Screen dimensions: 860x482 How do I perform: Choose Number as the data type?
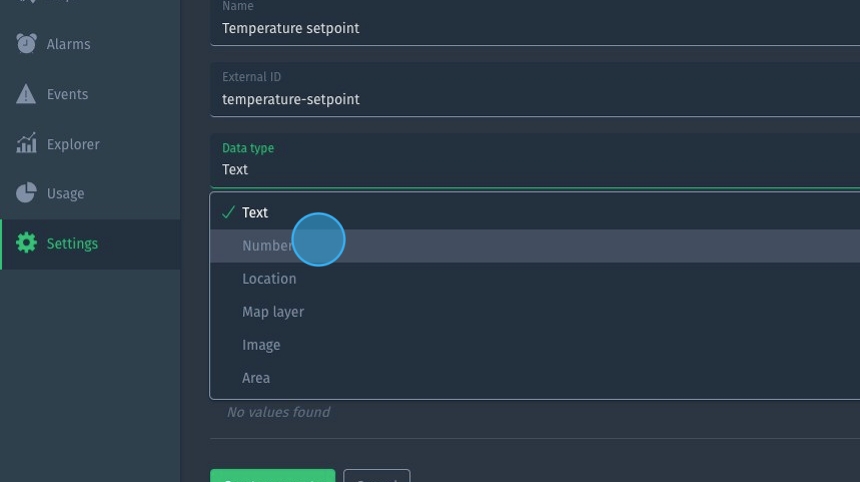coord(267,246)
